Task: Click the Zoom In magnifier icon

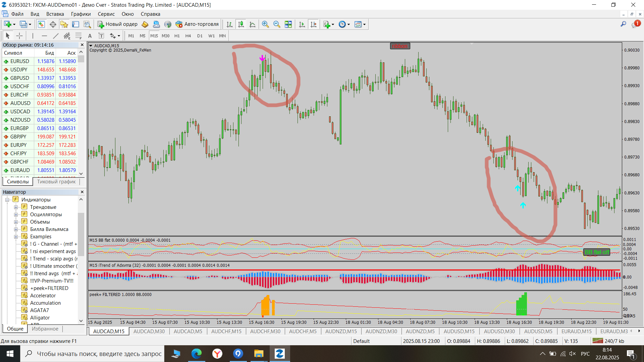Action: click(265, 24)
